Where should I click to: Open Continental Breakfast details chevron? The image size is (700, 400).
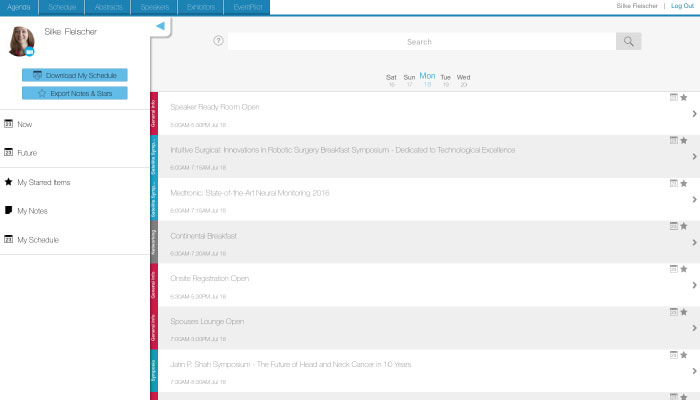(x=694, y=242)
